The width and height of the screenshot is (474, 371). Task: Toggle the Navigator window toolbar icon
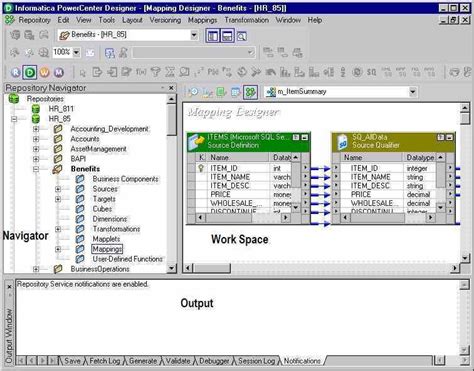pyautogui.click(x=212, y=36)
